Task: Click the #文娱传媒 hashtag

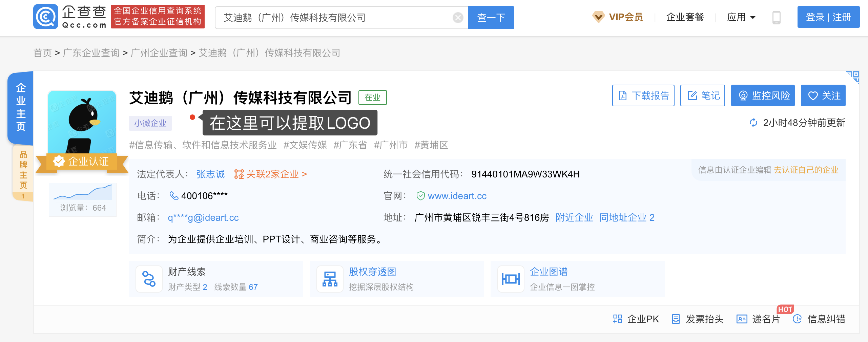Action: 305,145
